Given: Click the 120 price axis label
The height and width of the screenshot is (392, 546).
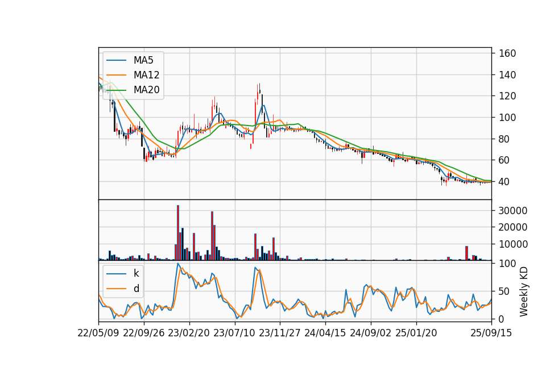Looking at the screenshot, I should tap(507, 96).
